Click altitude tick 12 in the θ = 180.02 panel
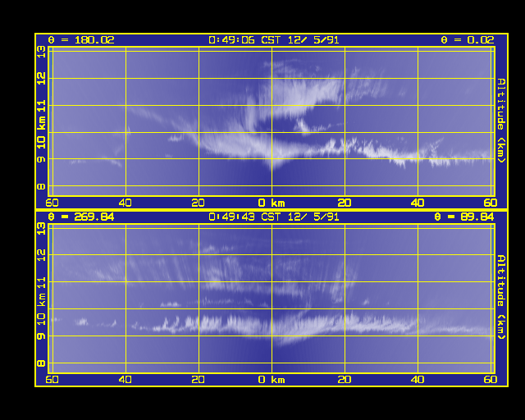The width and height of the screenshot is (525, 420). point(41,79)
